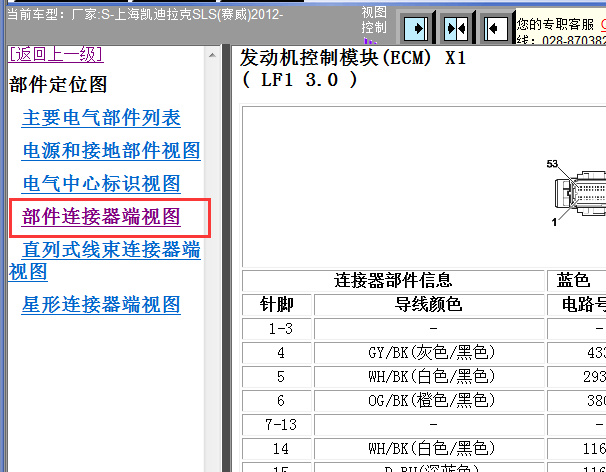Select the WH/BK(白色/黑色) cell in row 5
The width and height of the screenshot is (606, 472).
[429, 377]
